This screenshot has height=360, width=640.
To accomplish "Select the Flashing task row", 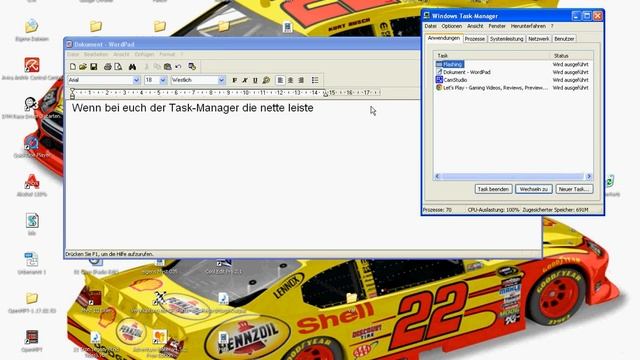I will tap(513, 64).
